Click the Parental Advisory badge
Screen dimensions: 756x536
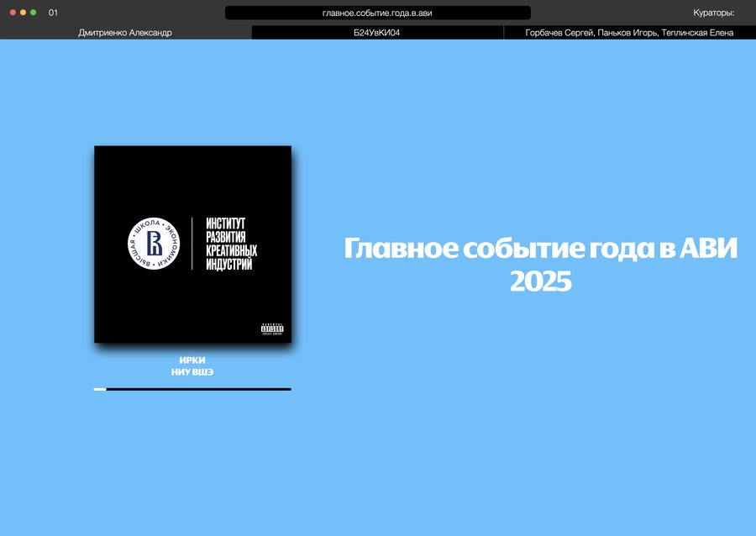pyautogui.click(x=272, y=329)
